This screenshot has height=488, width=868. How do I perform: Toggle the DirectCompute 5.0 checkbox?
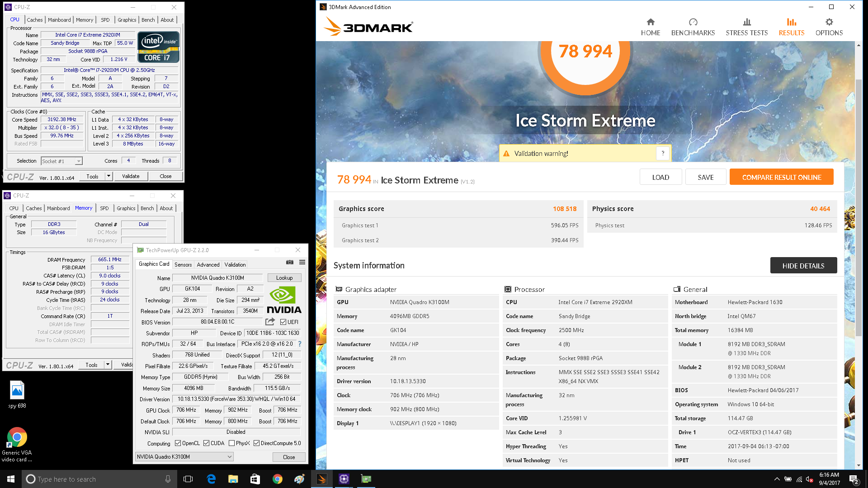[x=256, y=443]
